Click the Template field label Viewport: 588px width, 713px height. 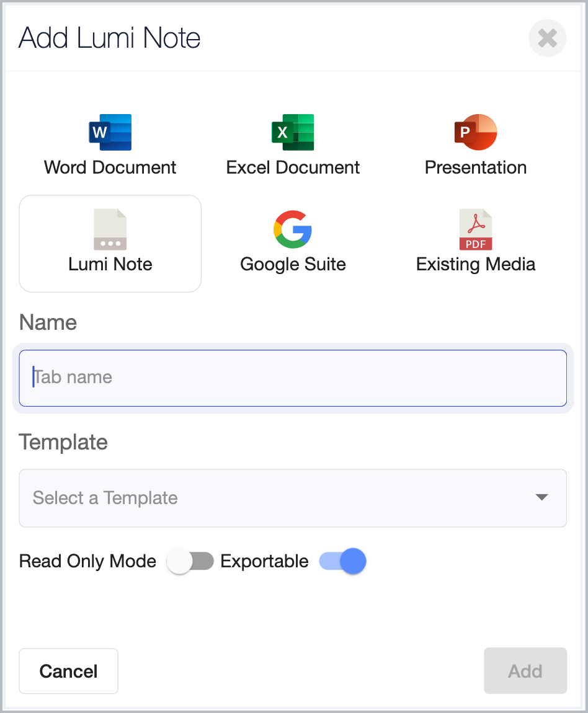coord(63,443)
